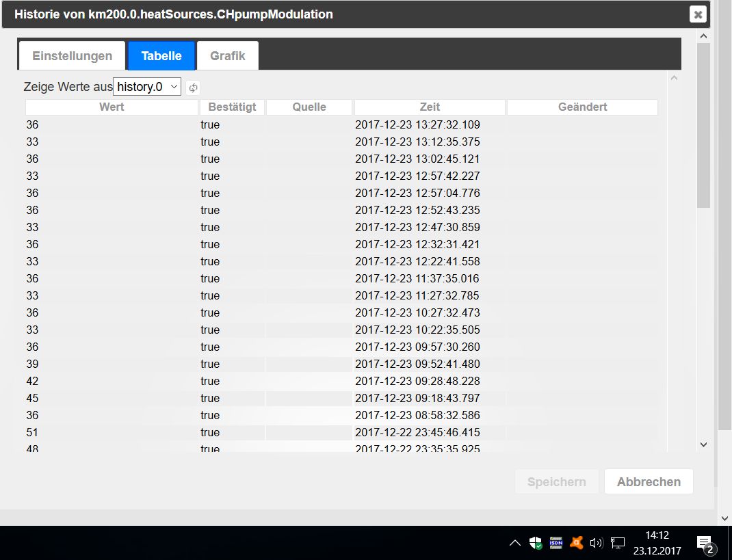
Task: Open the network tray icon
Action: point(618,543)
